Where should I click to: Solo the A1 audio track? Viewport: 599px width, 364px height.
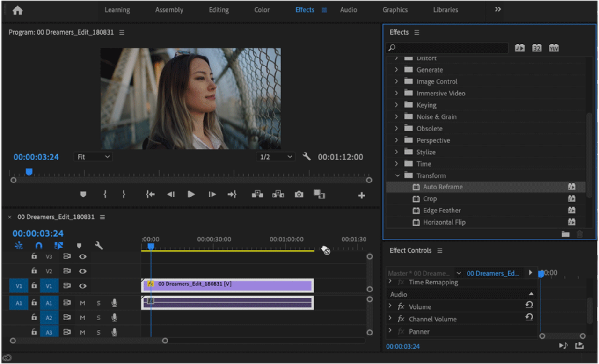98,303
